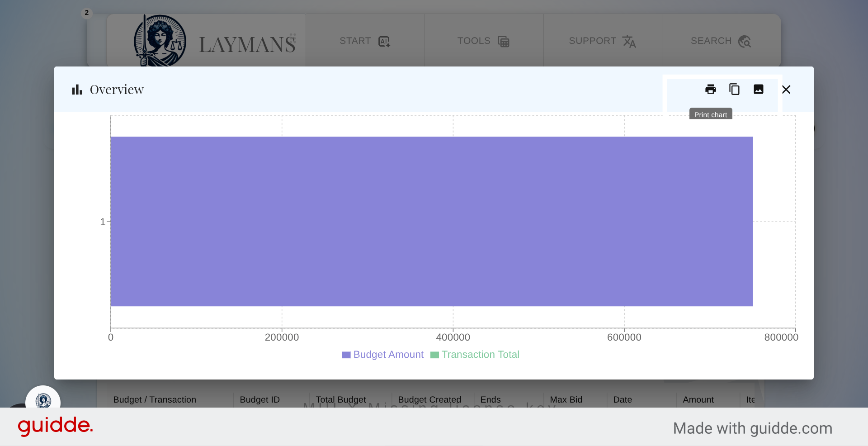Click the guidde logo

(x=55, y=426)
